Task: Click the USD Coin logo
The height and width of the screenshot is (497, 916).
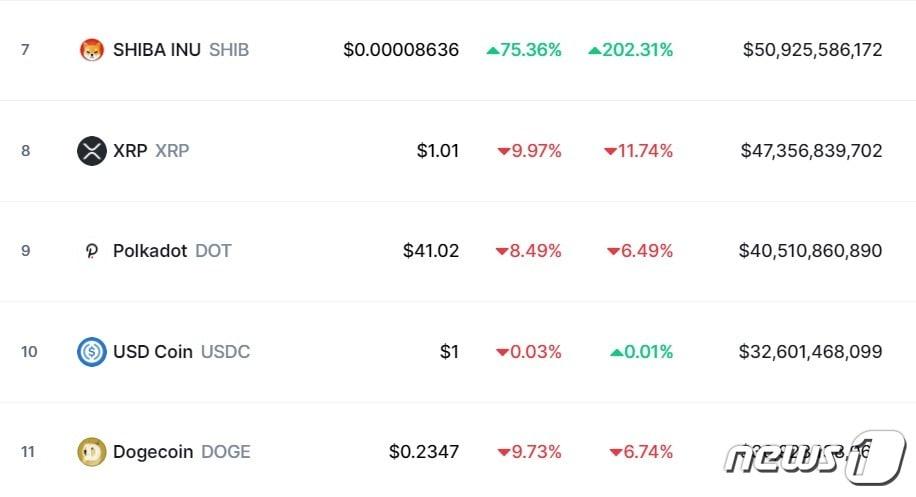Action: pyautogui.click(x=92, y=352)
